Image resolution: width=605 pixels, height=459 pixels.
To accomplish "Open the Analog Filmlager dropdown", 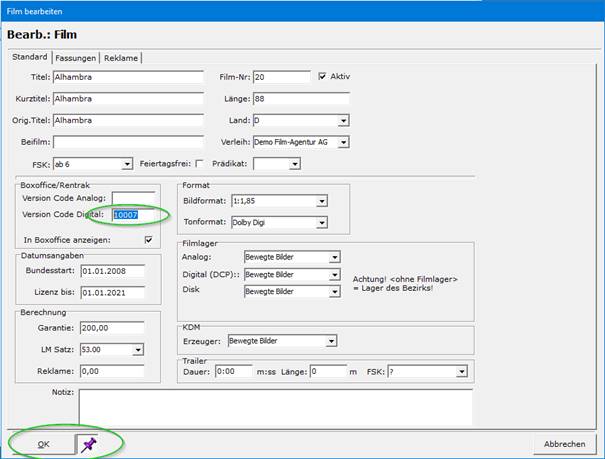I will (335, 257).
